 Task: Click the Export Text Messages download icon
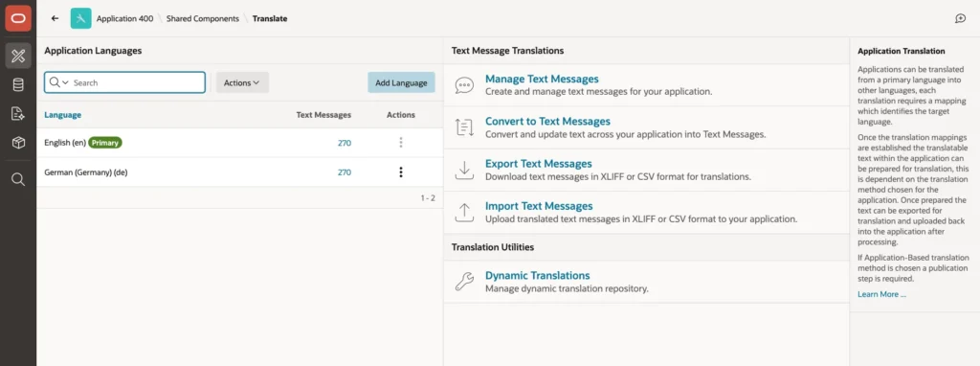pyautogui.click(x=464, y=171)
